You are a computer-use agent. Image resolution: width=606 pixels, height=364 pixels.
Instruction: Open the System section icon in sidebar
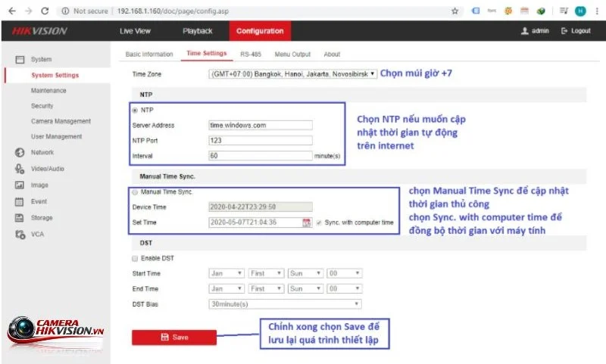[x=20, y=60]
